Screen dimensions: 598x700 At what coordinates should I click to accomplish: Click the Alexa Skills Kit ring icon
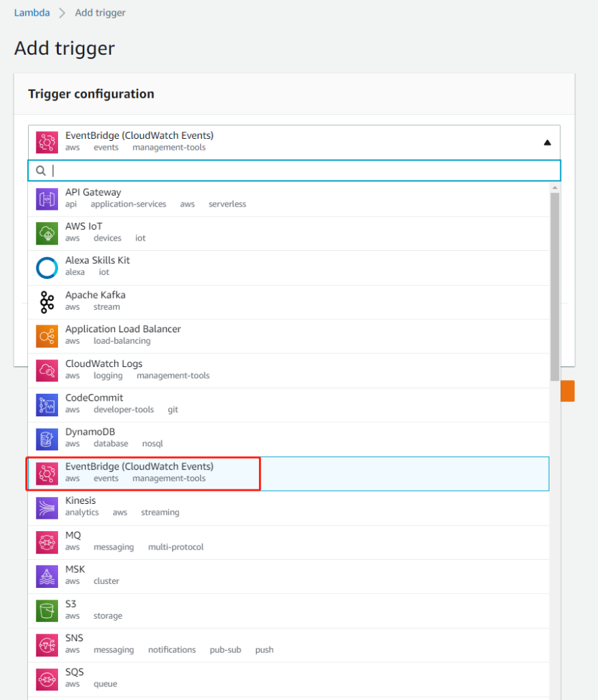47,268
